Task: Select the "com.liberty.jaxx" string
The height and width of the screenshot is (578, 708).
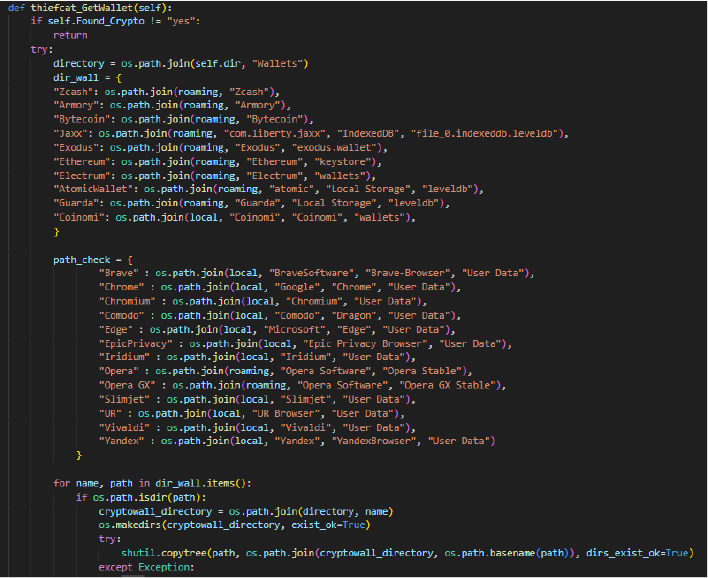Action: point(275,134)
